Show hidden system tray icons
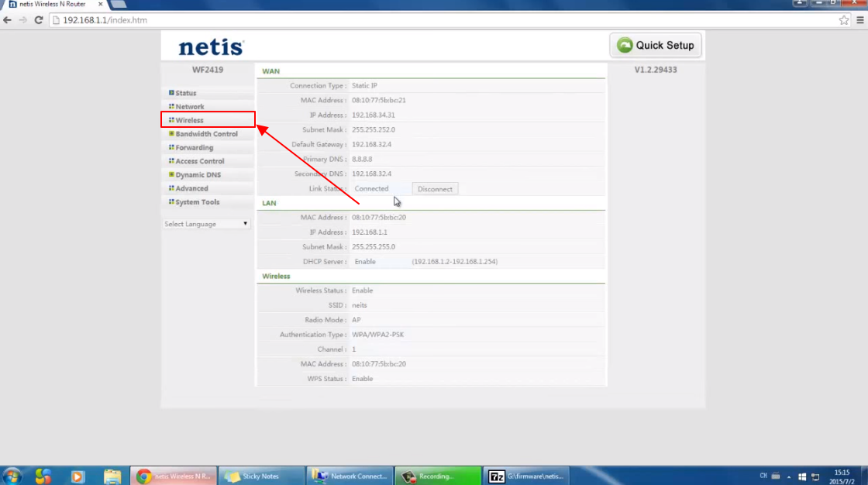The height and width of the screenshot is (485, 868). (x=789, y=476)
